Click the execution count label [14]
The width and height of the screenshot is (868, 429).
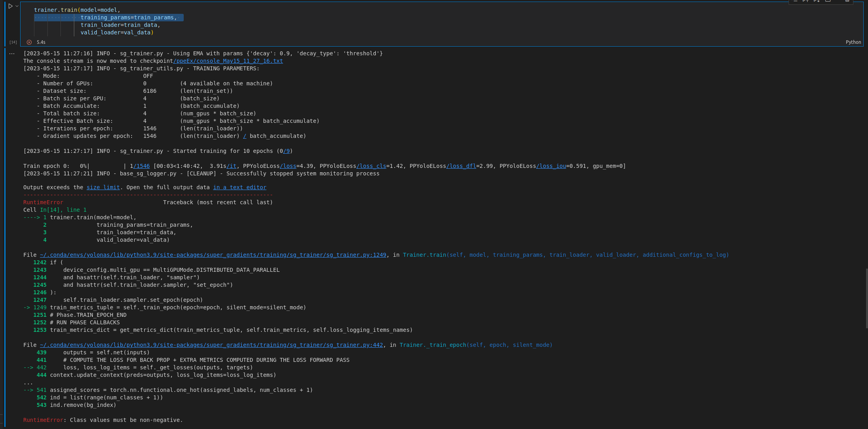point(13,42)
